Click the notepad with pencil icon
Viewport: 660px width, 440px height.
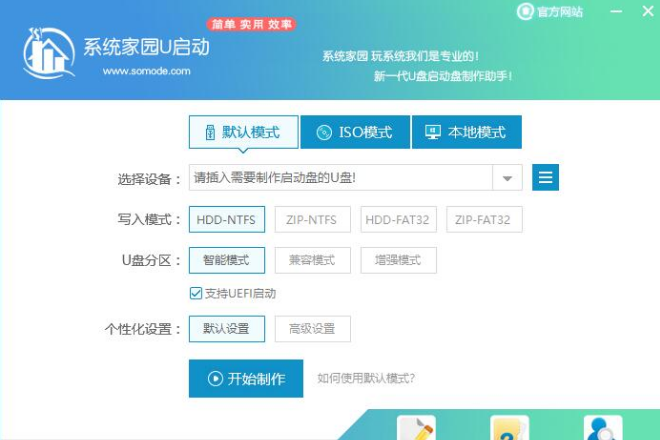416,428
